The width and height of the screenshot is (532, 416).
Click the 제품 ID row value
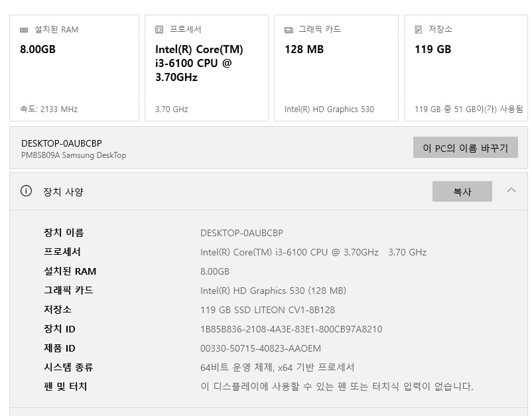263,348
